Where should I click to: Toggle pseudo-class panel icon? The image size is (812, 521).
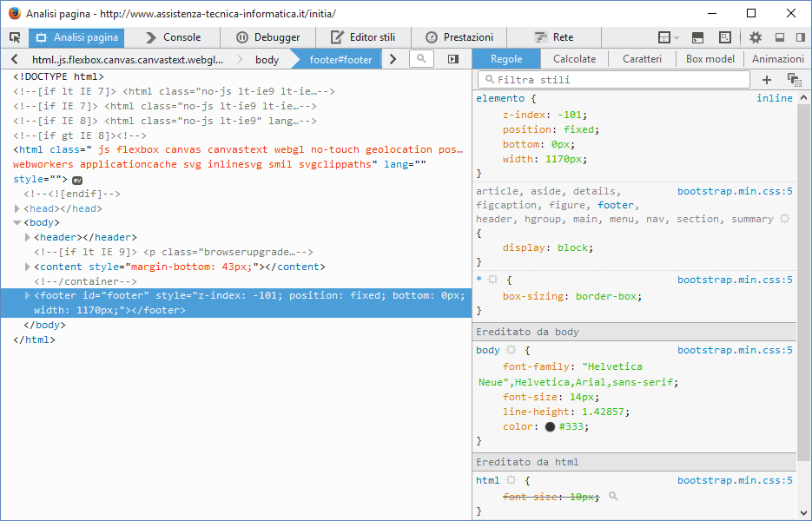(x=794, y=80)
